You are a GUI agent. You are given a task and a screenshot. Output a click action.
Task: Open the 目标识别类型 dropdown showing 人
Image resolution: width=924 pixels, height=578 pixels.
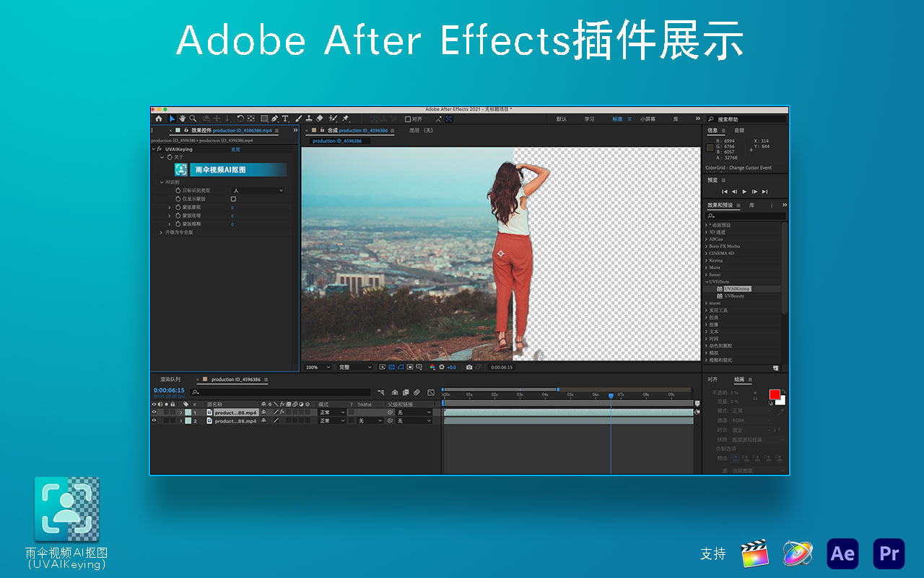258,190
